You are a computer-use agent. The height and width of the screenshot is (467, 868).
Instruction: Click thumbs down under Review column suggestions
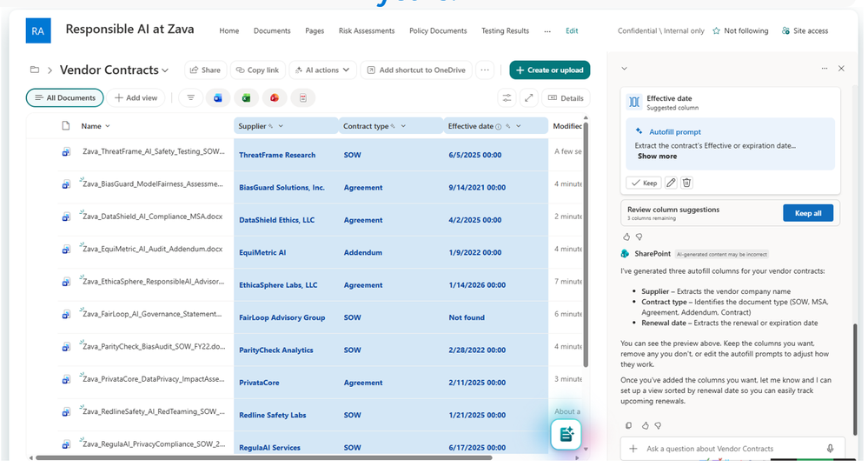(639, 237)
